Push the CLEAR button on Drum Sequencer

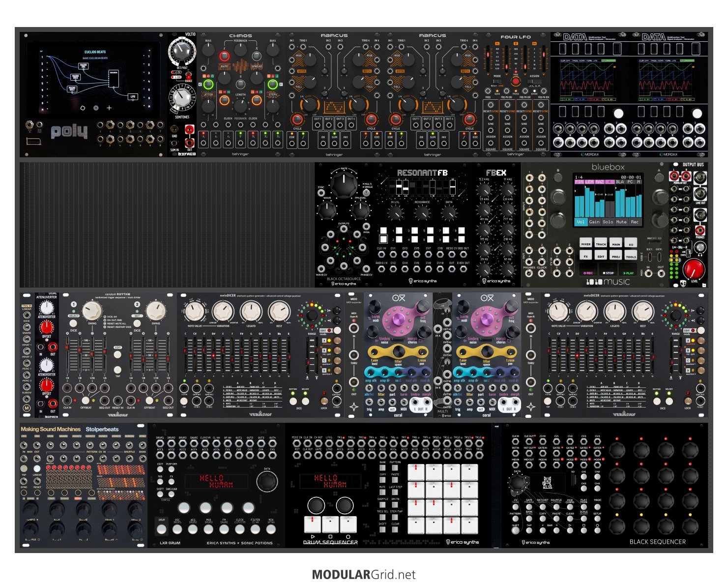click(x=395, y=529)
